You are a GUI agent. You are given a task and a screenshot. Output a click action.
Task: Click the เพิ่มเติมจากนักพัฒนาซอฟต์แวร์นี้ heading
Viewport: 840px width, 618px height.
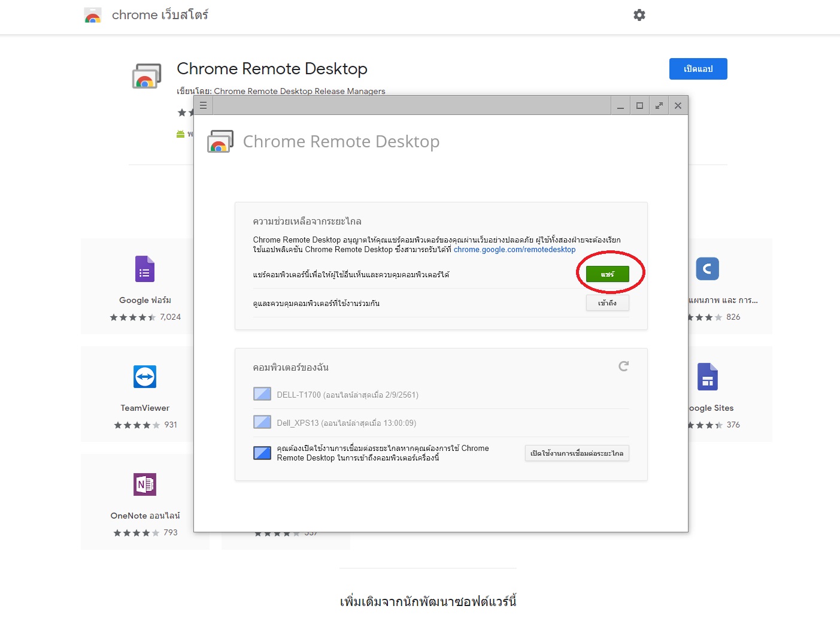pyautogui.click(x=428, y=601)
